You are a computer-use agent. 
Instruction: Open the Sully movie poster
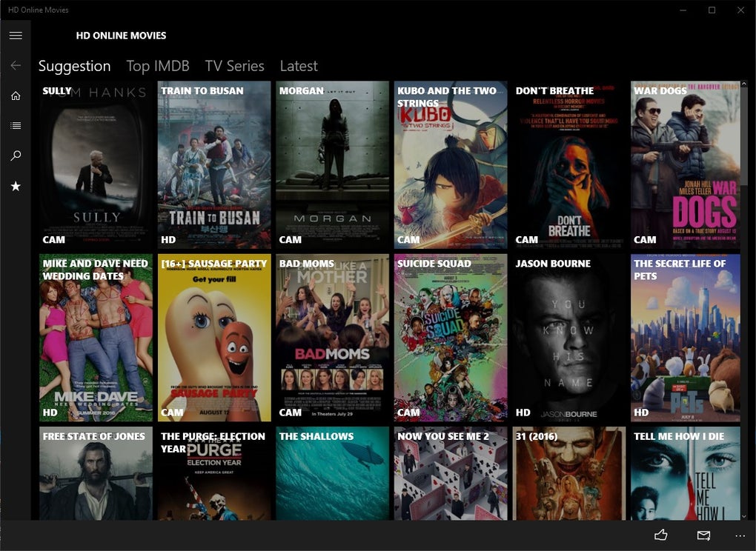point(96,164)
